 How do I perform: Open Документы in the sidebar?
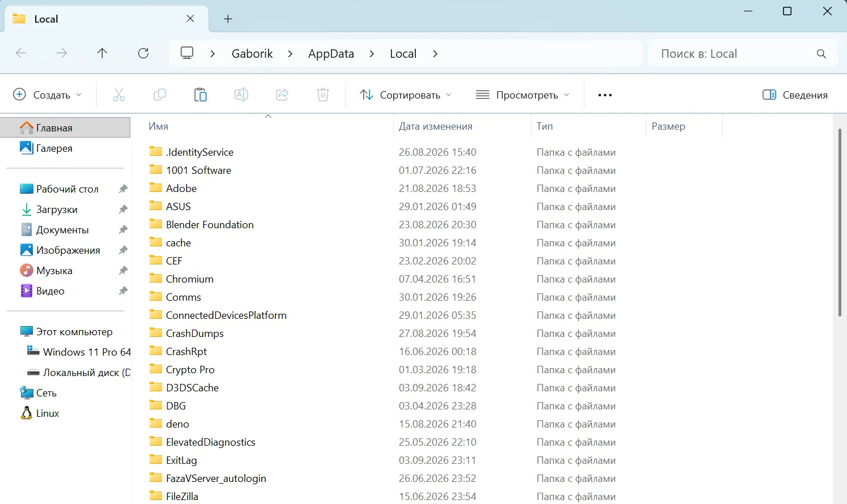(x=62, y=230)
